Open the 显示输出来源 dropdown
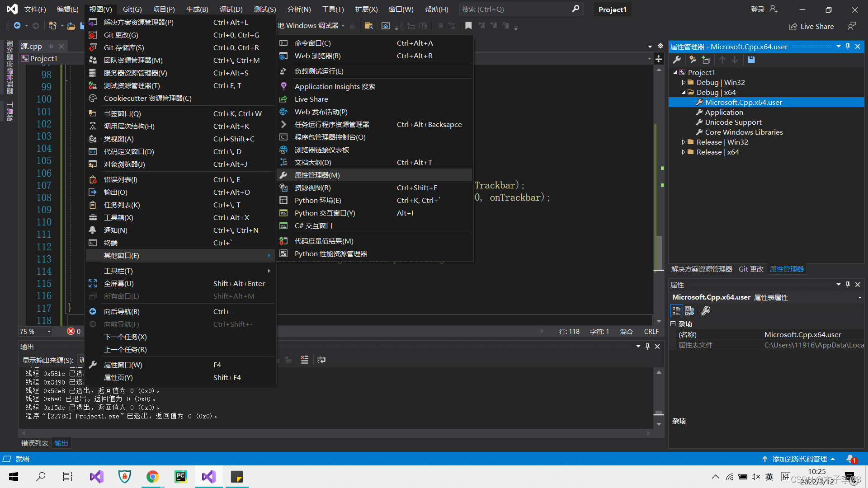The width and height of the screenshot is (868, 488). [82, 360]
